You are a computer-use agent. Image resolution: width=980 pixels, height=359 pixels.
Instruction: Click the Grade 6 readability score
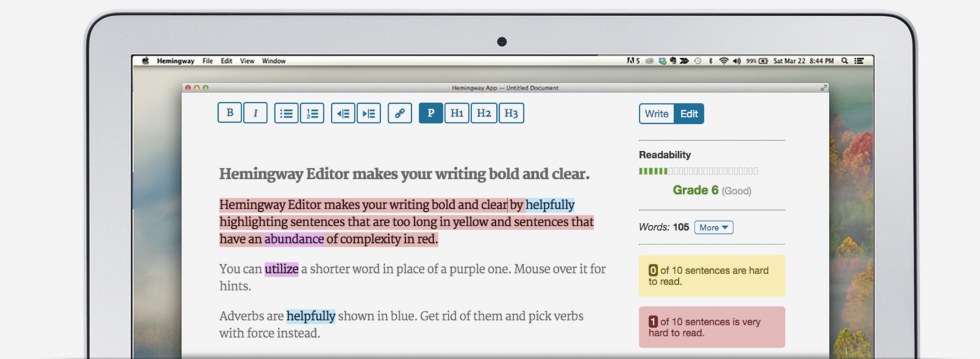coord(696,190)
